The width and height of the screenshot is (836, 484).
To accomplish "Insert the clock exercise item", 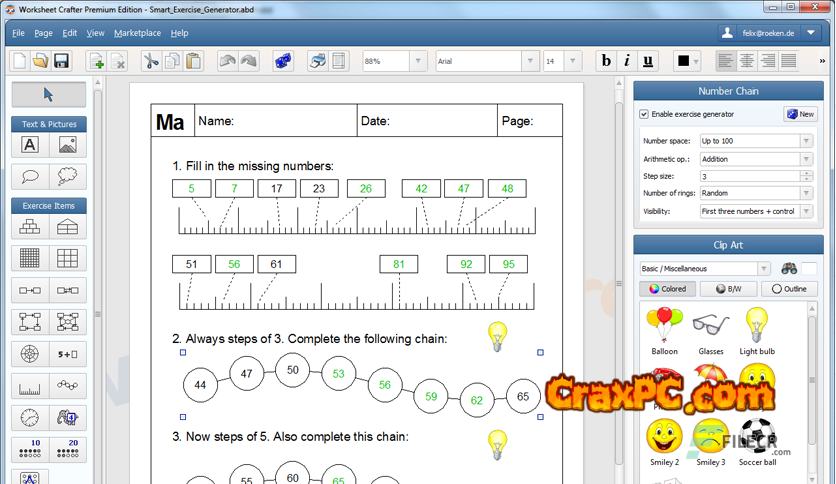I will 30,417.
